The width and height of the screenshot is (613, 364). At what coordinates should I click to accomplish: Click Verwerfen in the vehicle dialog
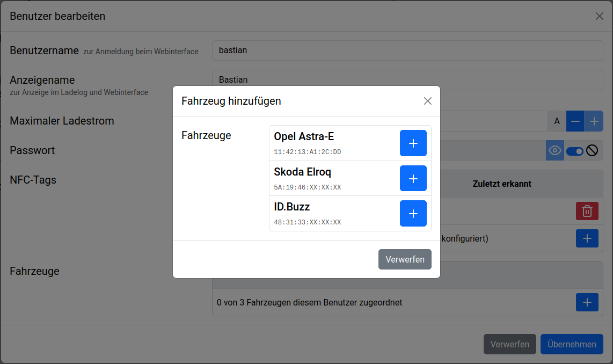[405, 259]
